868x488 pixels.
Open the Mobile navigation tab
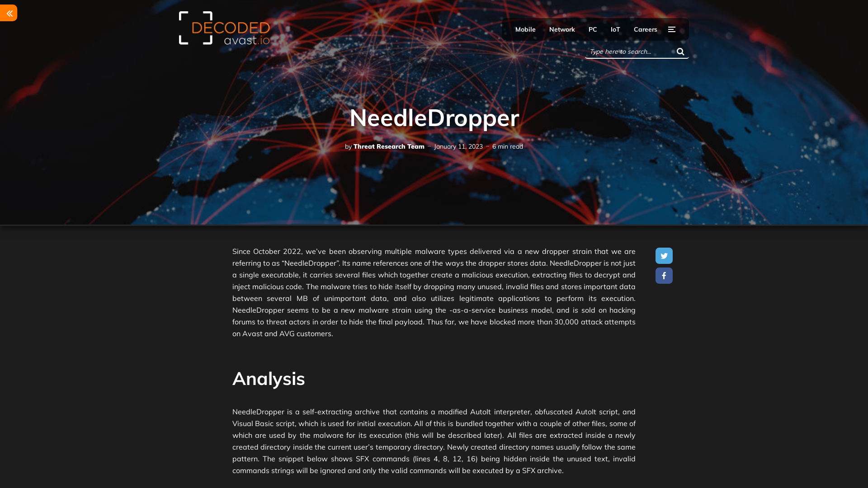pos(525,29)
